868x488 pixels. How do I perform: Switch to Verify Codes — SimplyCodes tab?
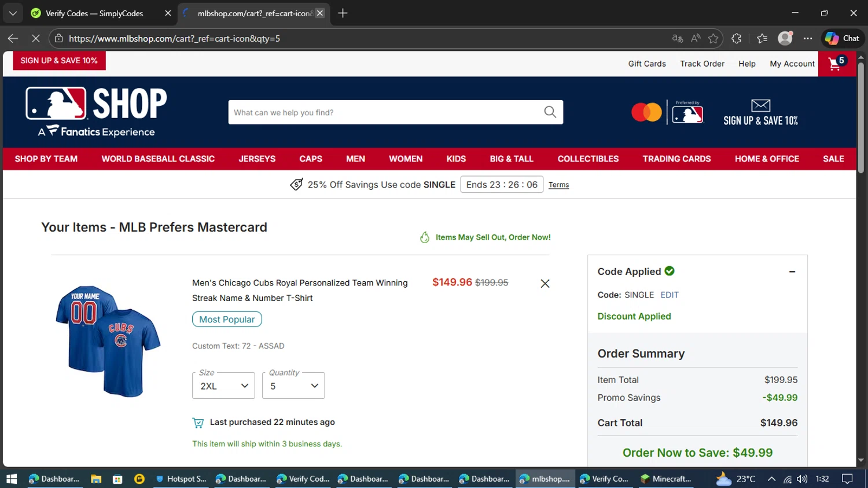(x=94, y=13)
